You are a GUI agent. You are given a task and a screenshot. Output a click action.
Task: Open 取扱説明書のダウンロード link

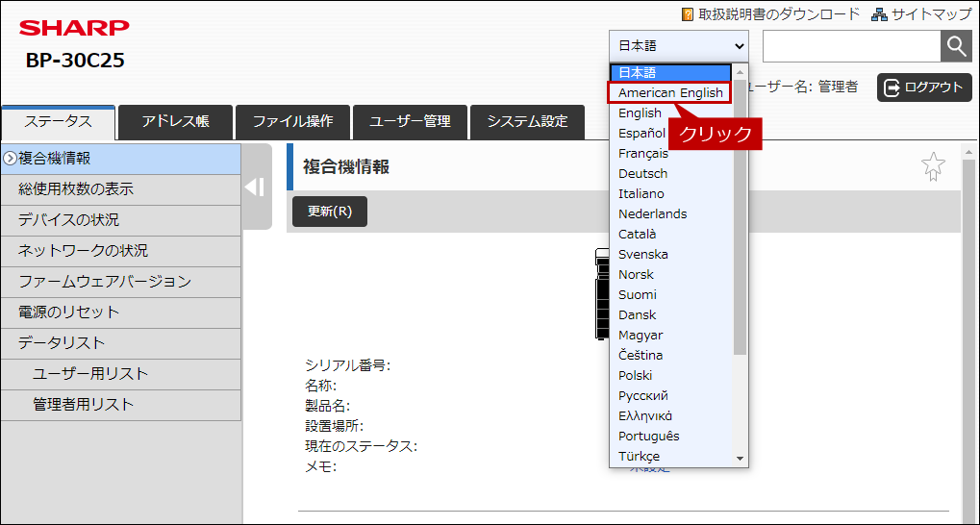771,13
